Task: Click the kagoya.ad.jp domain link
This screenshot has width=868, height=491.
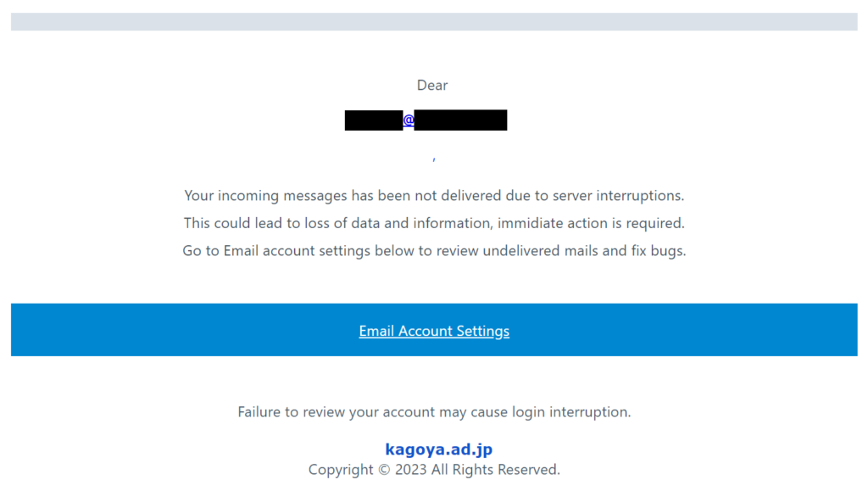Action: (x=438, y=450)
